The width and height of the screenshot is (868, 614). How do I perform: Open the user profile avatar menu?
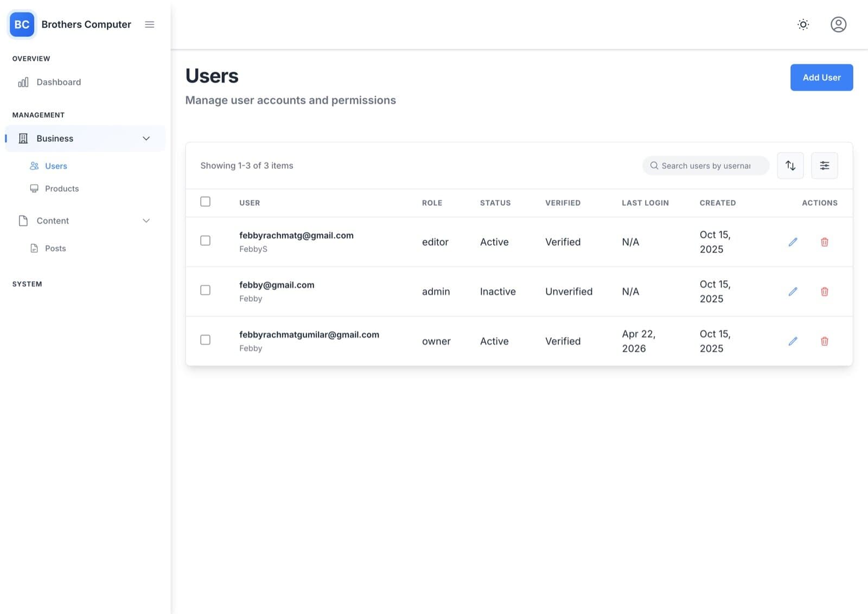838,24
